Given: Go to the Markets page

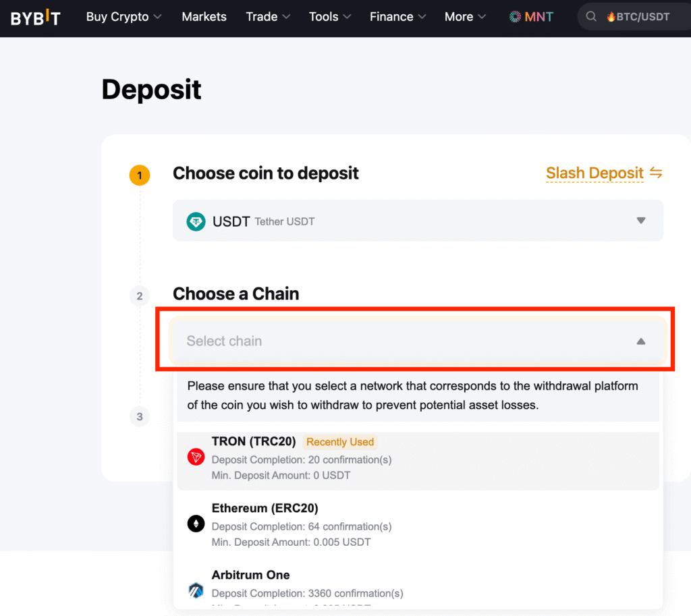Looking at the screenshot, I should tap(204, 17).
